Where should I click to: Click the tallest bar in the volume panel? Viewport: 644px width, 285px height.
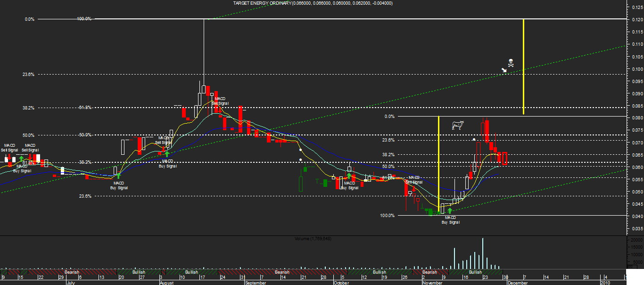click(483, 253)
